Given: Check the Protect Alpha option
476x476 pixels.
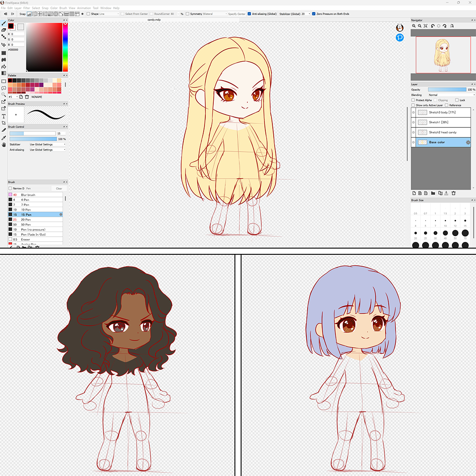Looking at the screenshot, I should [413, 100].
